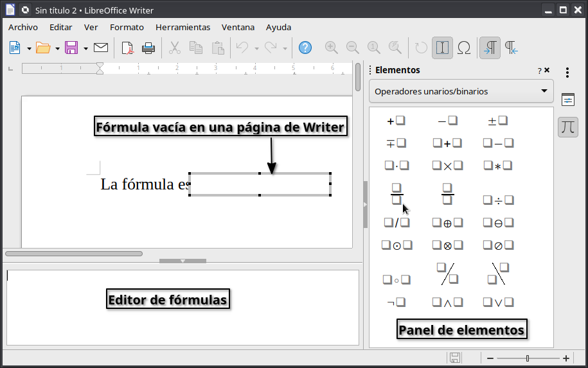Open the Operadores unarios/binarios dropdown
This screenshot has height=368, width=588.
(461, 91)
